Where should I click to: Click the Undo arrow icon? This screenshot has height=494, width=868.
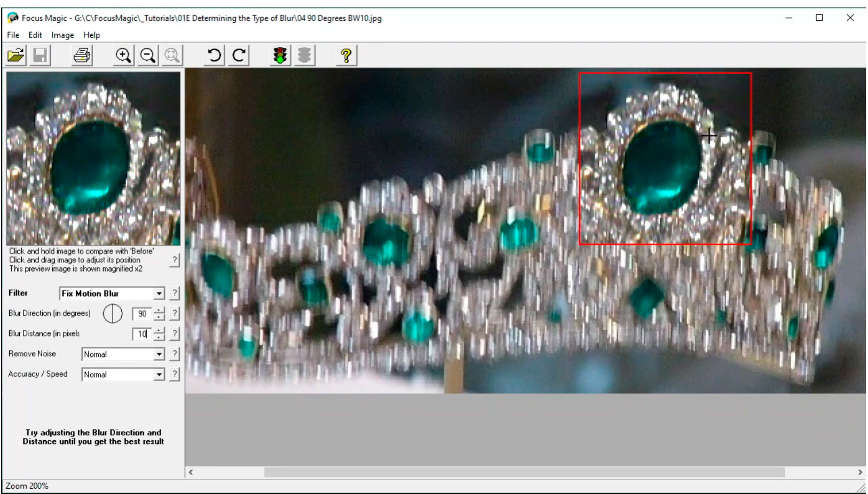(214, 55)
